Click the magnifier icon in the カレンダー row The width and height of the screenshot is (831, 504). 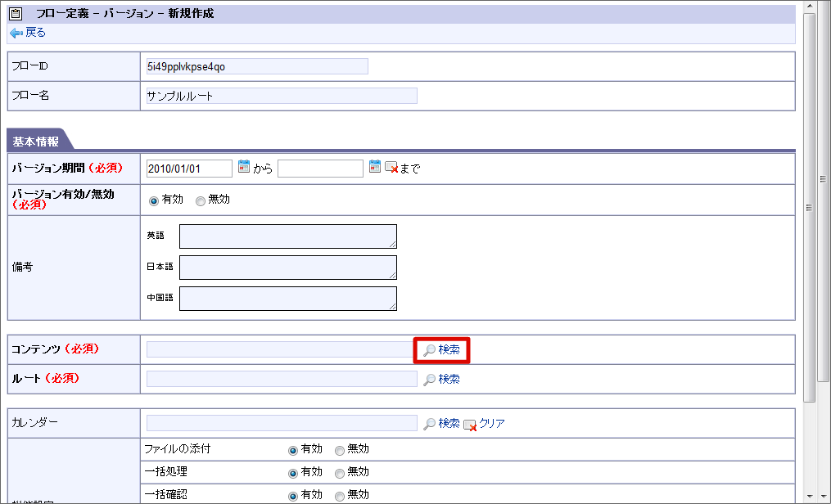click(x=429, y=424)
